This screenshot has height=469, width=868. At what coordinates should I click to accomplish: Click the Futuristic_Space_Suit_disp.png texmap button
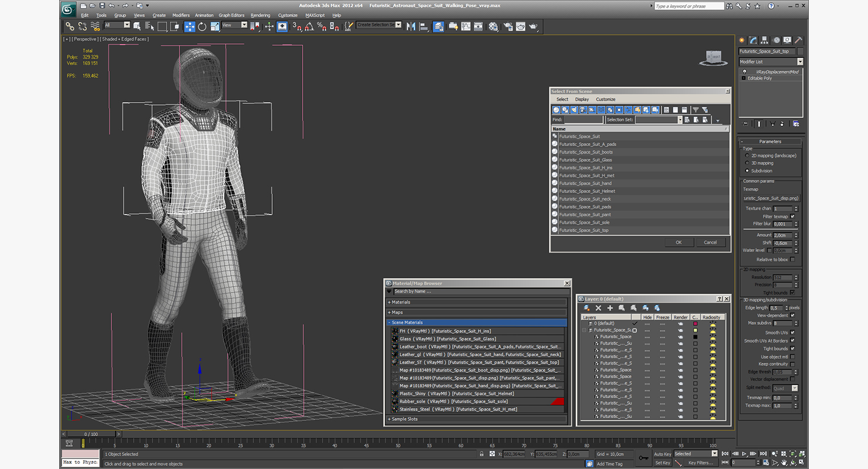pyautogui.click(x=771, y=198)
